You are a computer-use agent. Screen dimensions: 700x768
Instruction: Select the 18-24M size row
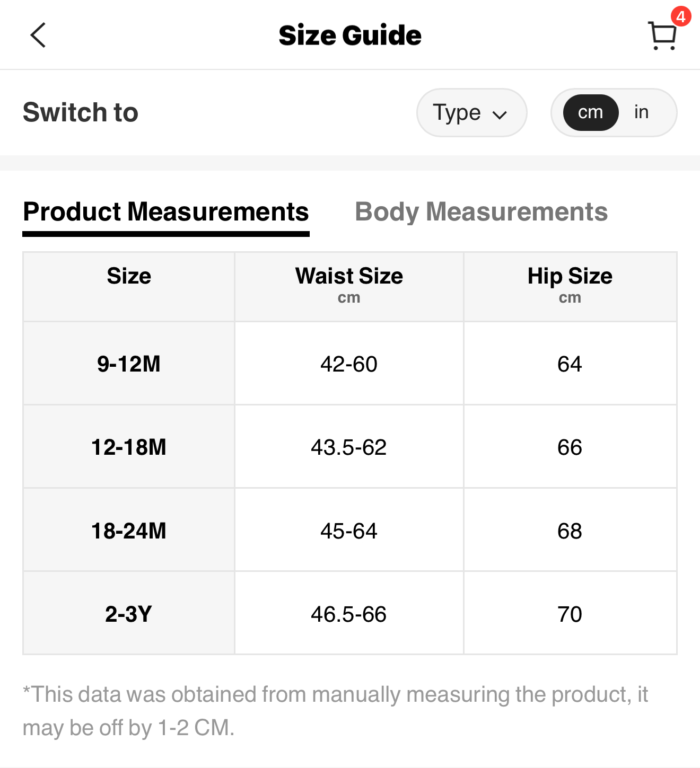coord(129,531)
